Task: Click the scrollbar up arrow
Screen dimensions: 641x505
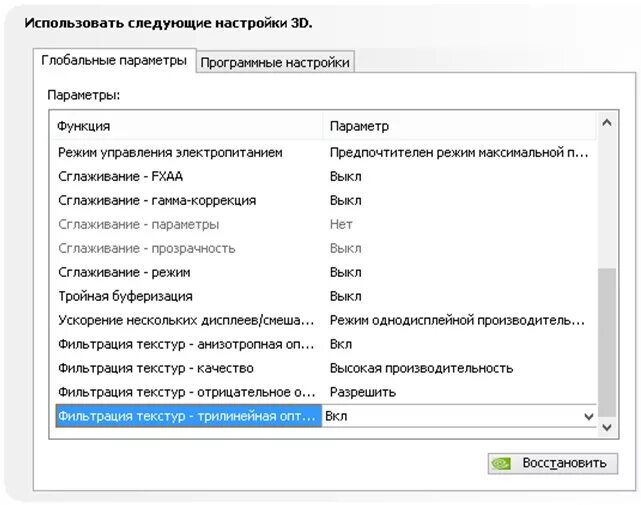Action: coord(607,122)
